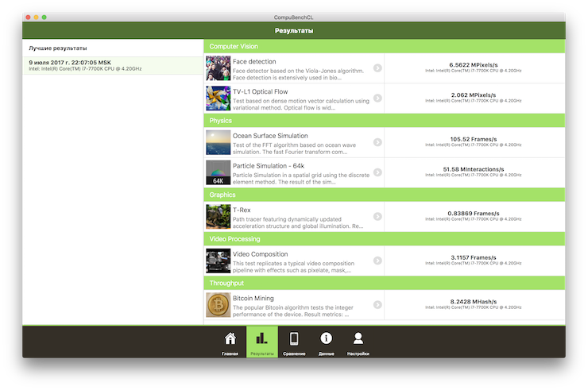Click the TV-L1 Optical Flow thumbnail
Screen dimensions: 588x390
[219, 98]
